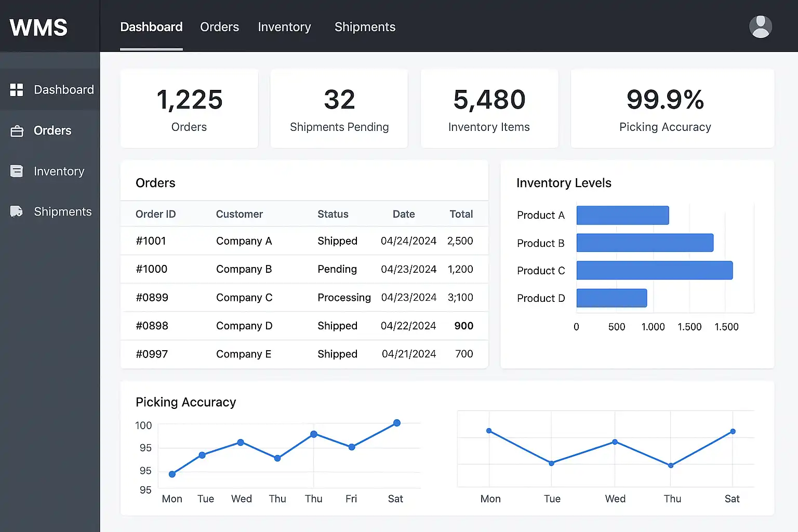Select order #0899 in the table
Screen dimensions: 798x532
(304, 298)
